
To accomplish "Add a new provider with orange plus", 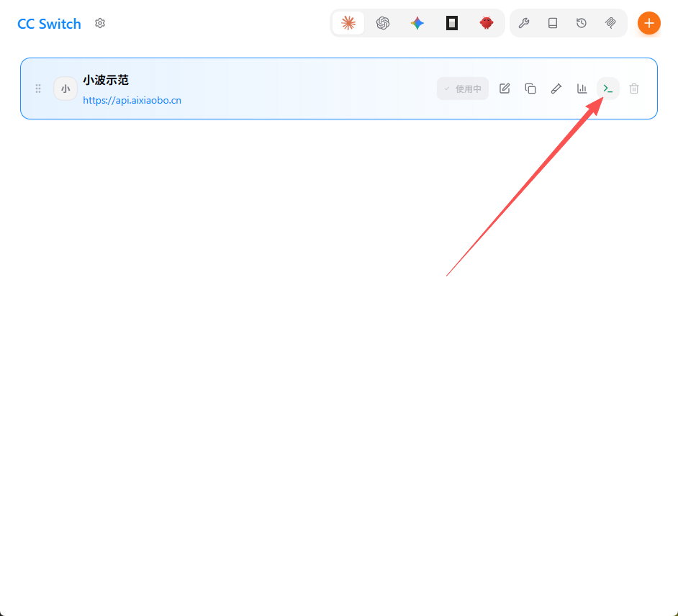I will point(648,23).
